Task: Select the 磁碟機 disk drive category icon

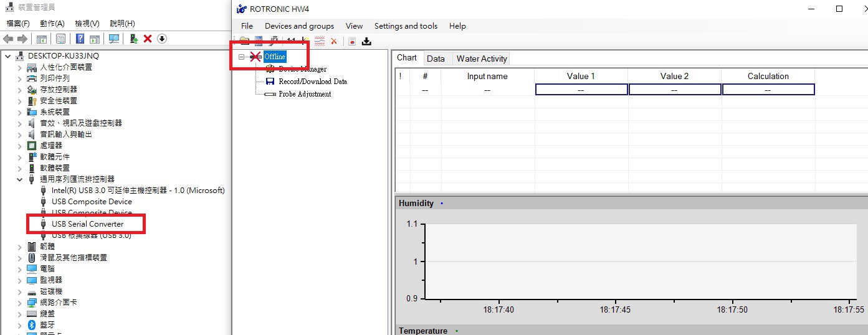Action: tap(32, 291)
